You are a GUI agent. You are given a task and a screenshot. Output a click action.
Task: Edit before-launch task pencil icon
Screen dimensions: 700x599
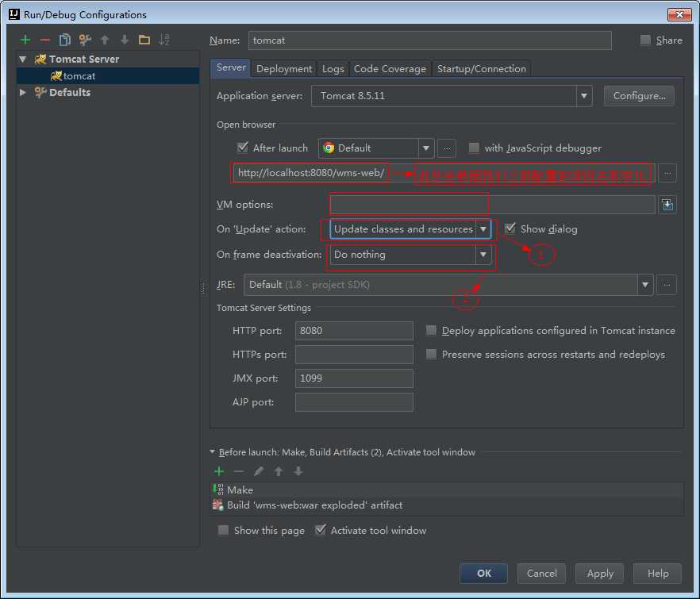[259, 471]
